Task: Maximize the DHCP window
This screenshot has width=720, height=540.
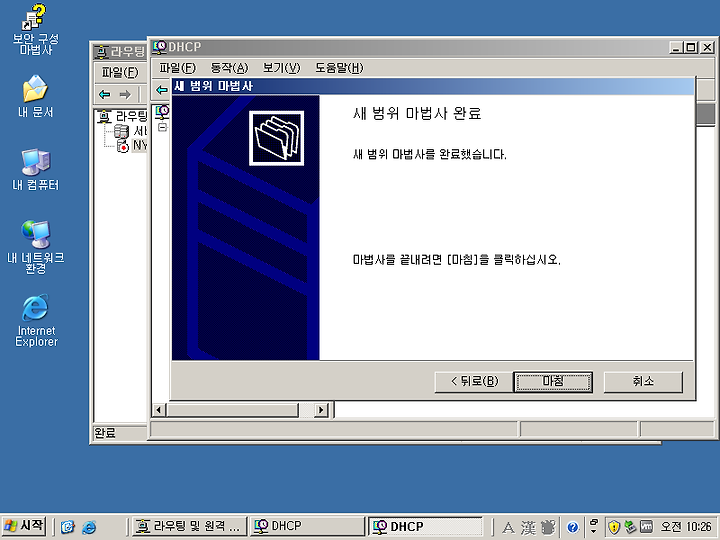Action: [691, 47]
